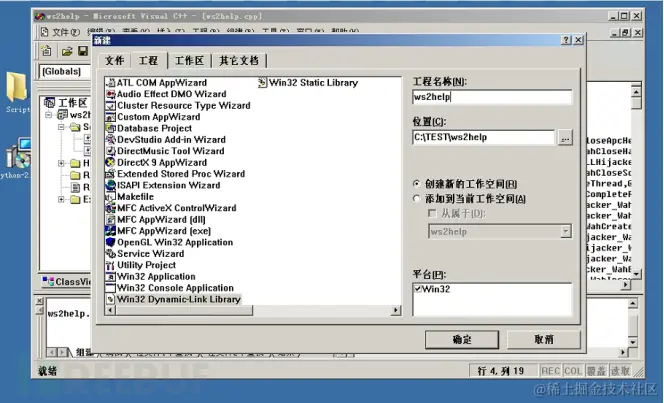
Task: Select DevStudio Add-in Wizard icon
Action: coord(111,140)
